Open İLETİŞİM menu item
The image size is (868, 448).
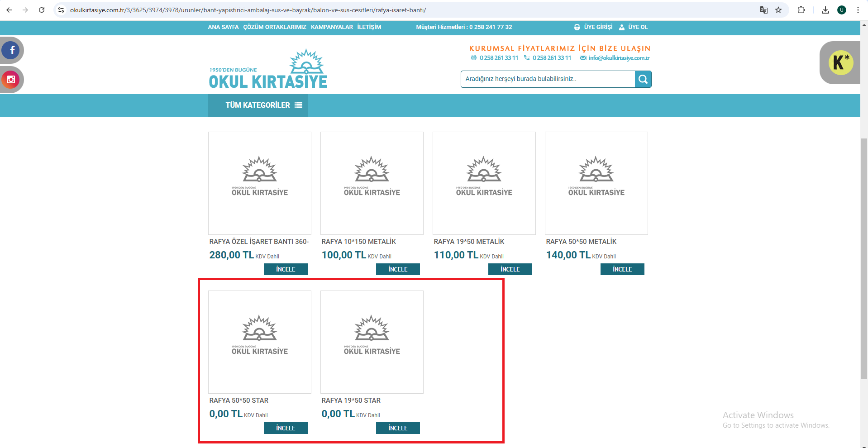369,27
